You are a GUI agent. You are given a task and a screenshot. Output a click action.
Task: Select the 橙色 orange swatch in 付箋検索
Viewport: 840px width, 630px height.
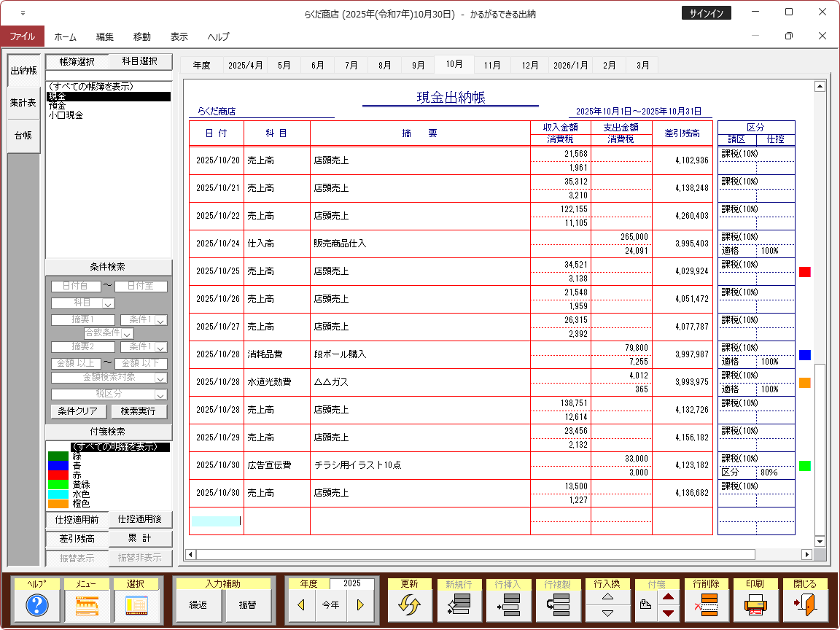click(58, 504)
